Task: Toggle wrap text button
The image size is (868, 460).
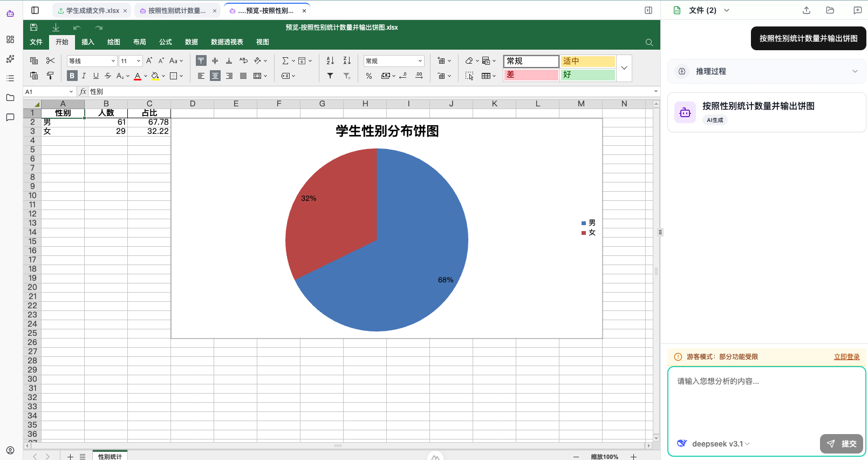Action: (x=243, y=60)
